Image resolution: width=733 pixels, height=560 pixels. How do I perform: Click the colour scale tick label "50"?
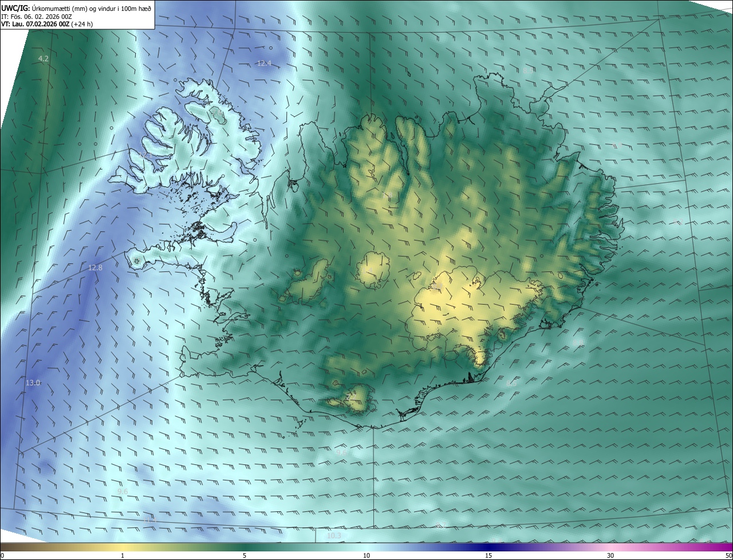tap(729, 555)
